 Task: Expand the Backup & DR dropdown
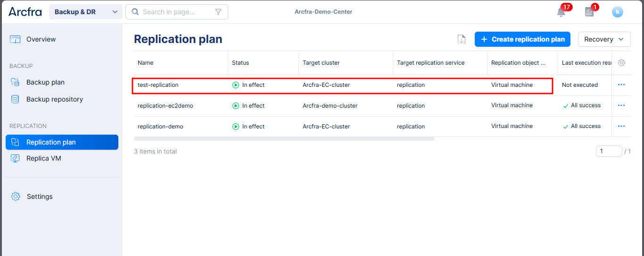point(85,12)
